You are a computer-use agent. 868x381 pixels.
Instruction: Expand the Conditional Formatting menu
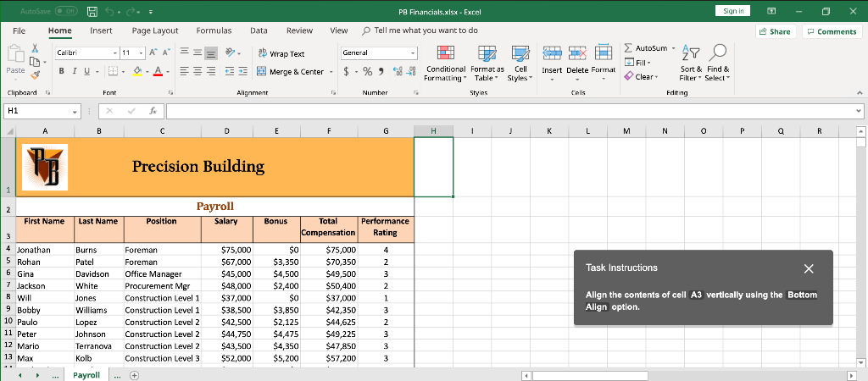pos(445,63)
